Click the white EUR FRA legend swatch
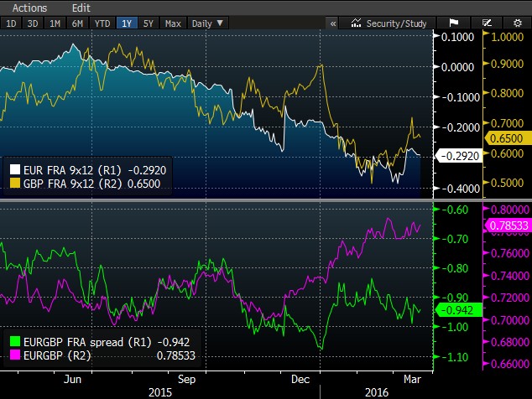Image resolution: width=532 pixels, height=399 pixels. 13,168
